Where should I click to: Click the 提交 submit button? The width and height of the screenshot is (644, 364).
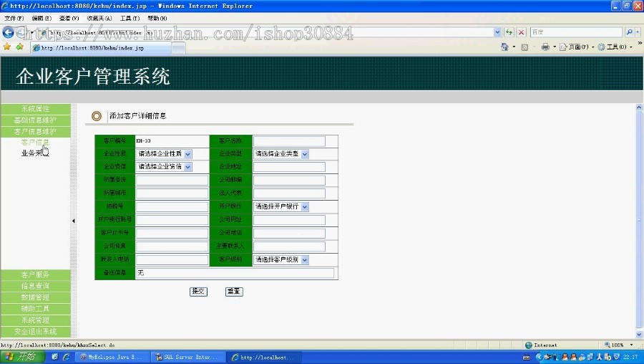[198, 291]
